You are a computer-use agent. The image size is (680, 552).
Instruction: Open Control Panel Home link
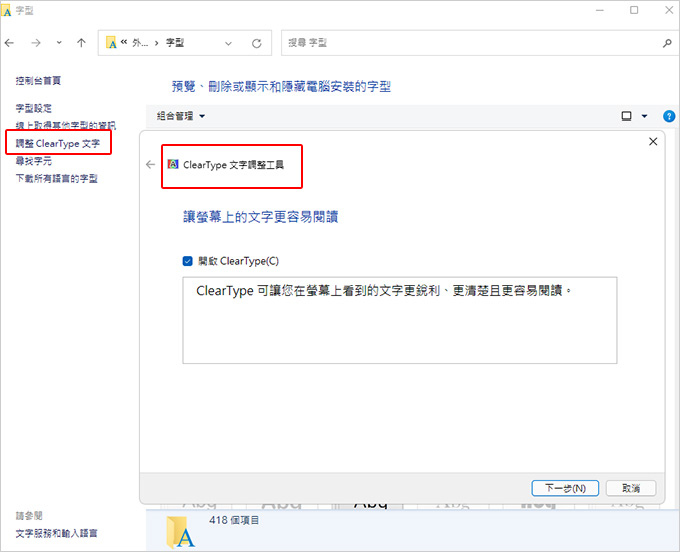pyautogui.click(x=38, y=81)
